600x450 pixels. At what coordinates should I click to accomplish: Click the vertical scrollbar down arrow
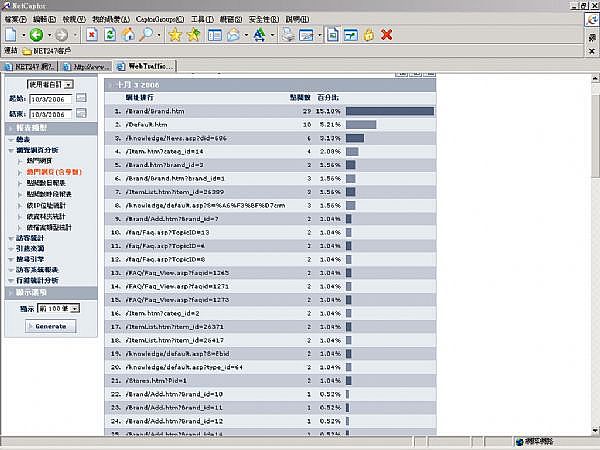(x=595, y=430)
